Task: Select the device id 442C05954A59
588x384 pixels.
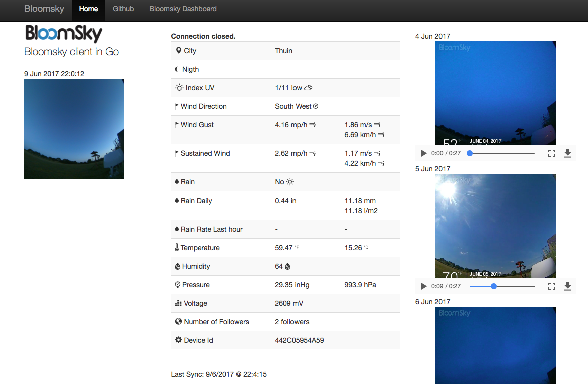Action: point(299,340)
